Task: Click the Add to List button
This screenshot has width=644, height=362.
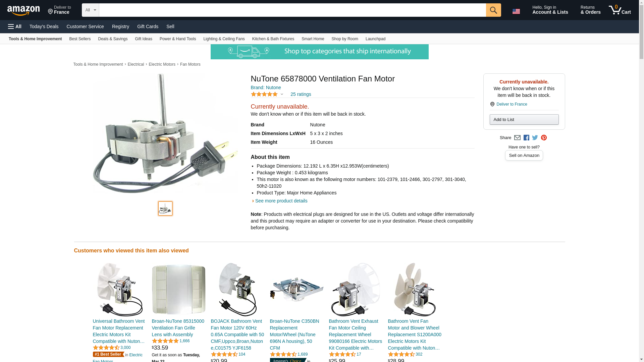Action: tap(524, 120)
